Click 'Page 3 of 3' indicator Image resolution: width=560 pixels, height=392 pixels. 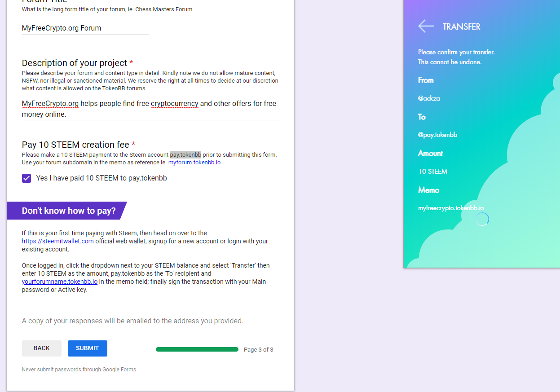click(258, 350)
